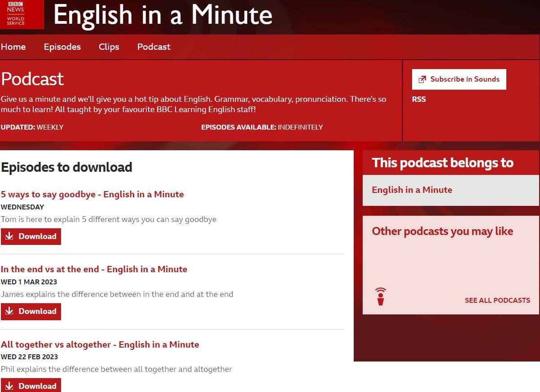Click download arrow icon for In the end episode
Screen dimensions: 540x392
click(9, 311)
